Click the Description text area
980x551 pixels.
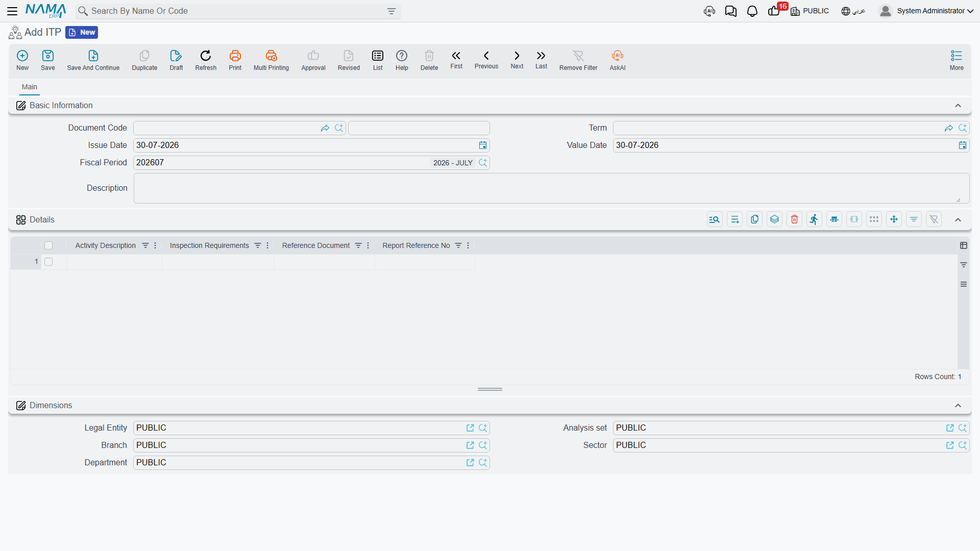[551, 188]
